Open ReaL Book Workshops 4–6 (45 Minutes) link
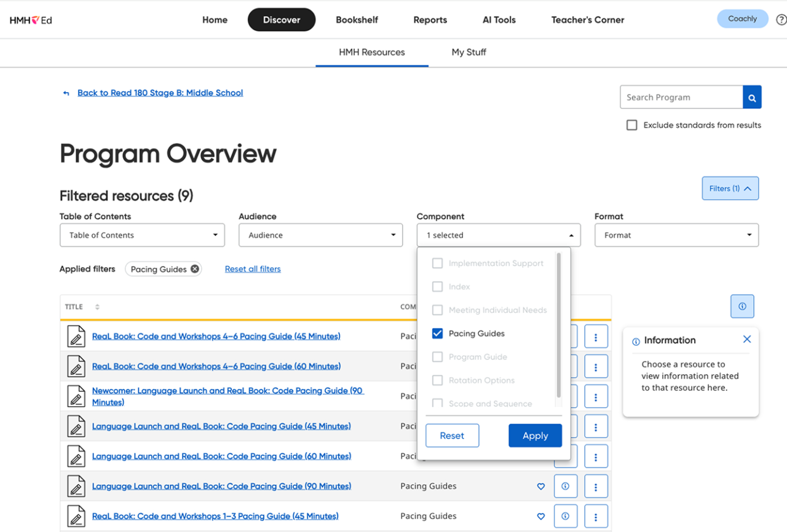Image resolution: width=787 pixels, height=532 pixels. [x=216, y=336]
